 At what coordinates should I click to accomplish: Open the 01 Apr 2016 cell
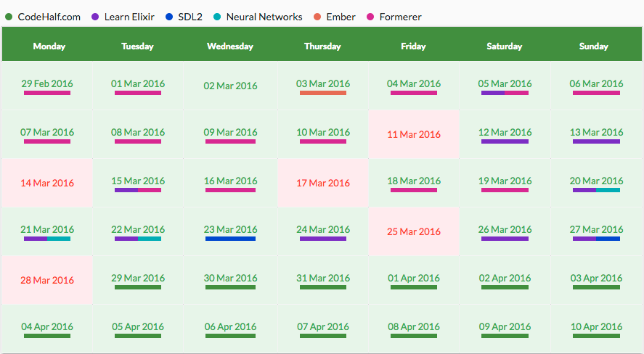coord(414,280)
